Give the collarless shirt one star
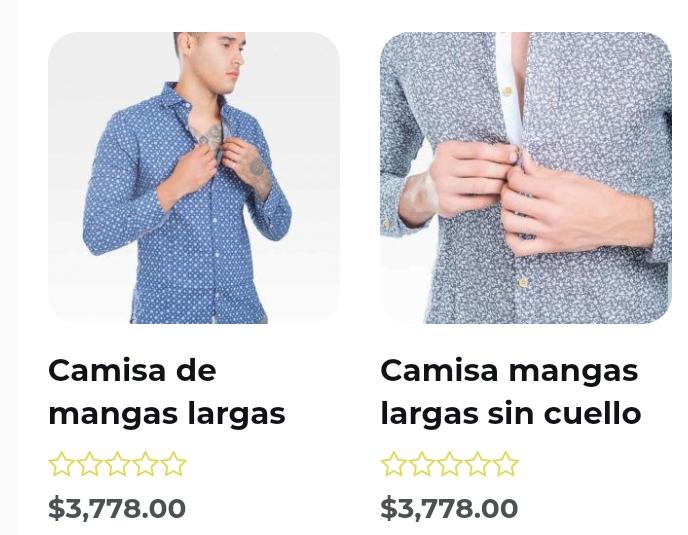This screenshot has height=535, width=688. tap(394, 464)
